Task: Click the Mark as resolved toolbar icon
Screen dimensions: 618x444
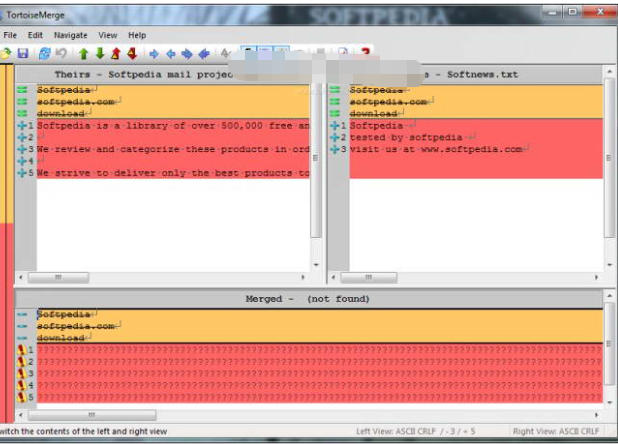Action: [x=225, y=53]
